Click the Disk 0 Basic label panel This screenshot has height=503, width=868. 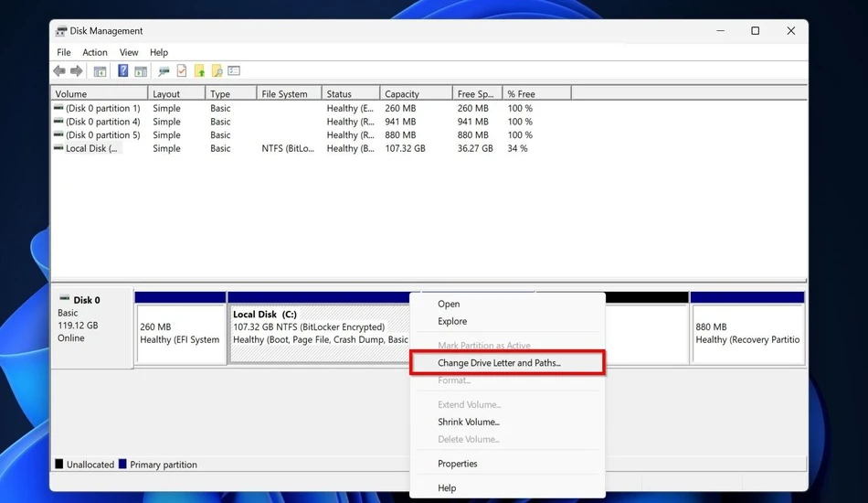pos(92,326)
